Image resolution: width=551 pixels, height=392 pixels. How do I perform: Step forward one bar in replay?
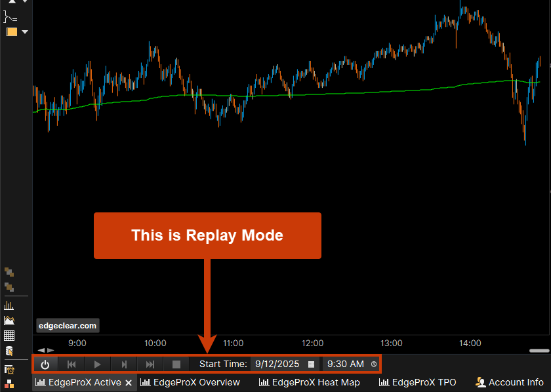123,364
